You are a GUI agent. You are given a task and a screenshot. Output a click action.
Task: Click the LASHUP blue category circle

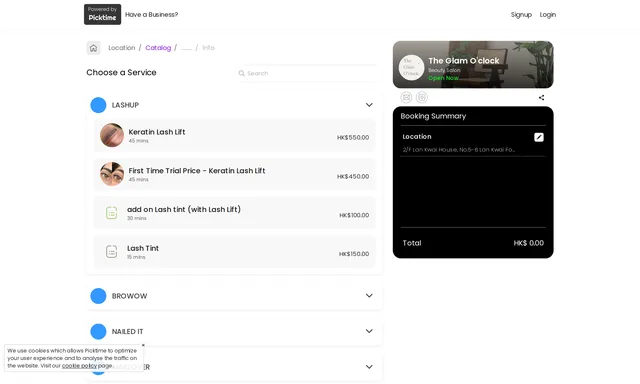tap(98, 105)
